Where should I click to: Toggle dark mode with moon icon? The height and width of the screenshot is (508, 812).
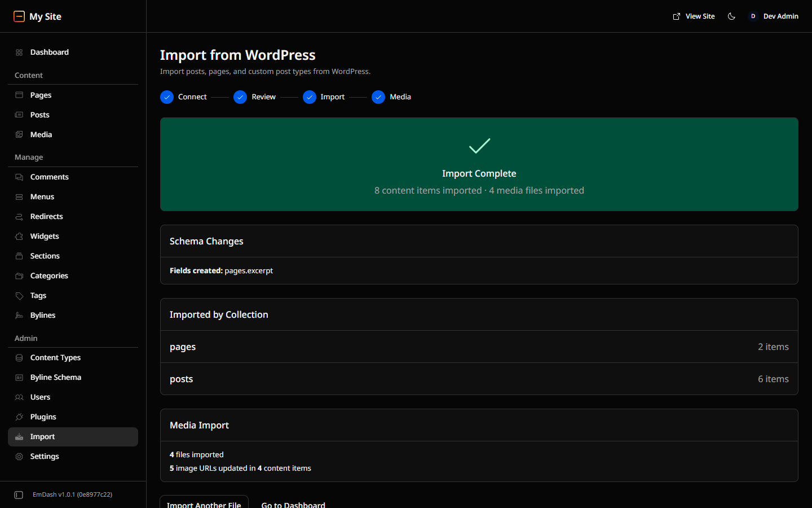pyautogui.click(x=731, y=16)
